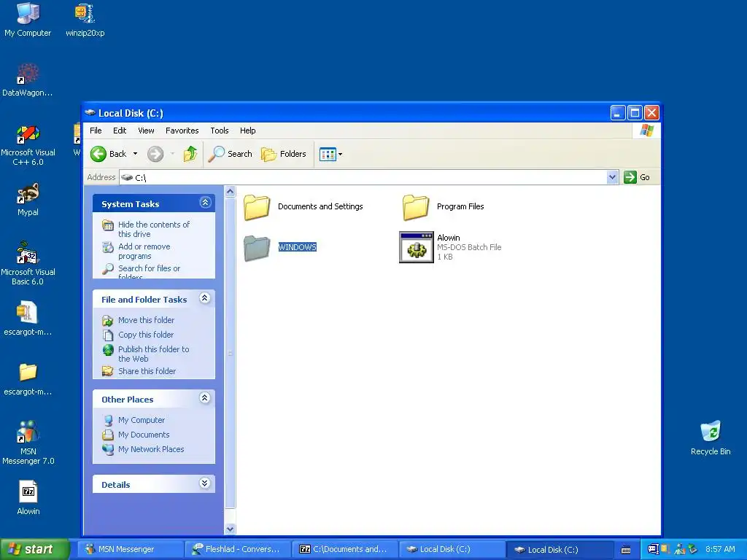747x560 pixels.
Task: Click the WINDOWS folder name label
Action: click(298, 247)
